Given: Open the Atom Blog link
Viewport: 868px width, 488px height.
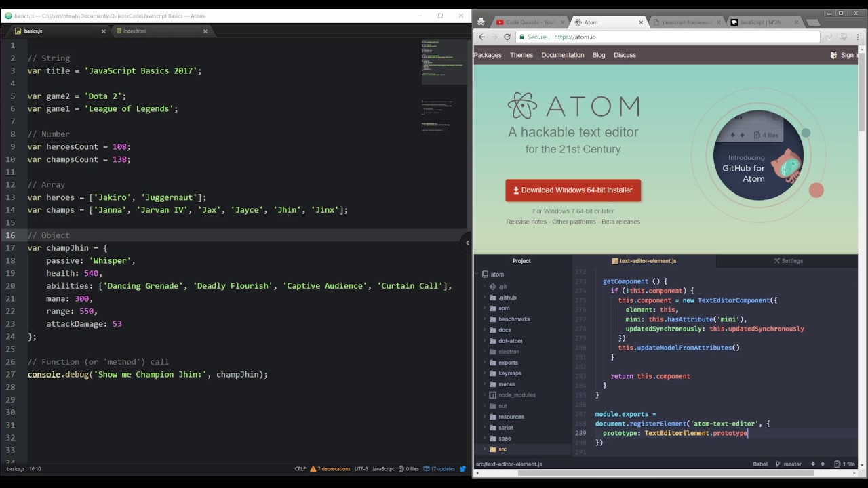Looking at the screenshot, I should click(x=599, y=55).
